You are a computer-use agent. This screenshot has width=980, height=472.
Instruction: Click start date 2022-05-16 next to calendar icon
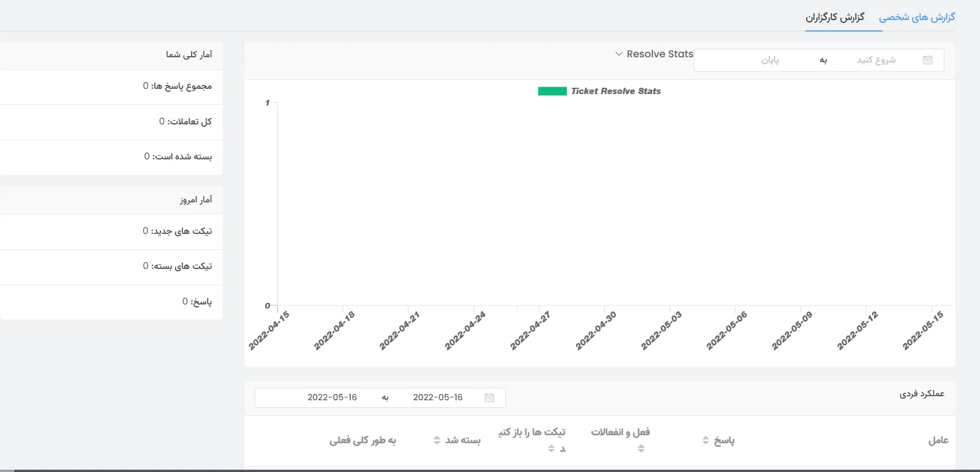pyautogui.click(x=438, y=397)
